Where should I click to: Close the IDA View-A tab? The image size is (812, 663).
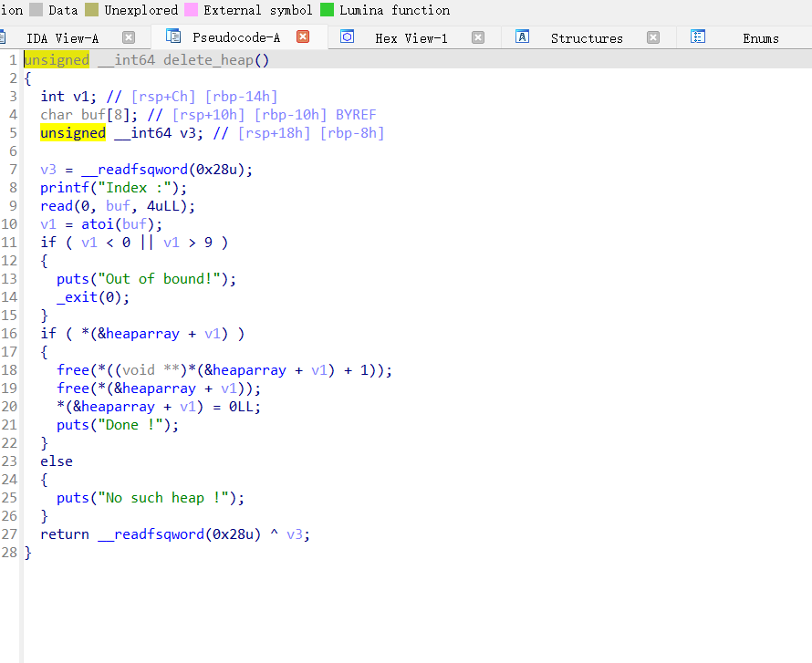[x=129, y=37]
